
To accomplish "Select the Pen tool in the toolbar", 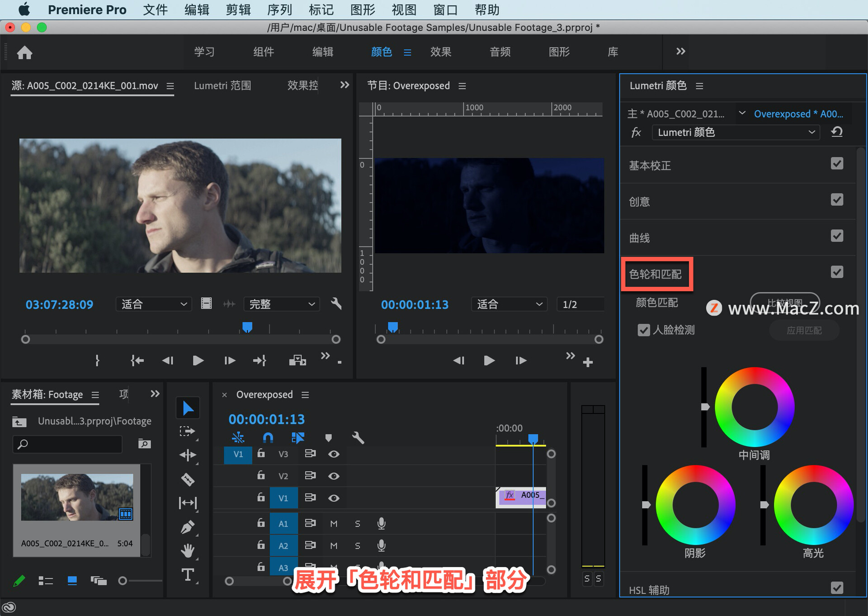I will 188,527.
